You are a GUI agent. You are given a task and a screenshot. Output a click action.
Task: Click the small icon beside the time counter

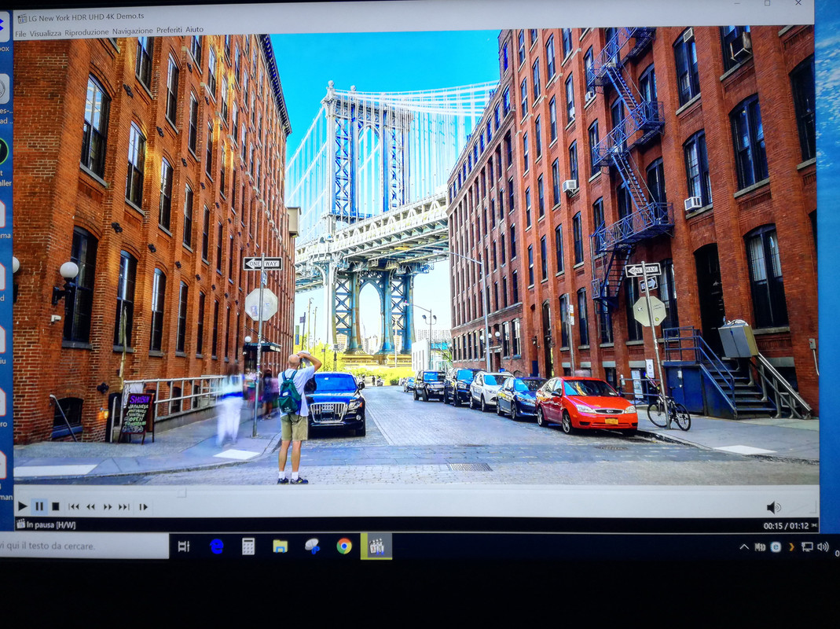pyautogui.click(x=814, y=526)
